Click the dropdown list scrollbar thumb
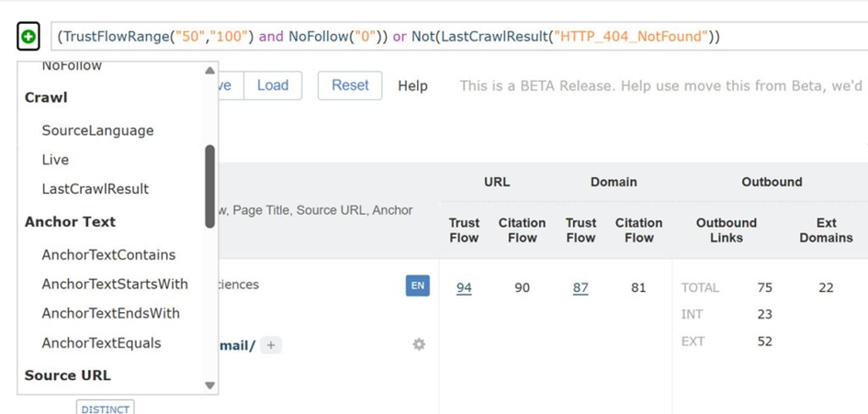Image resolution: width=868 pixels, height=414 pixels. (209, 185)
